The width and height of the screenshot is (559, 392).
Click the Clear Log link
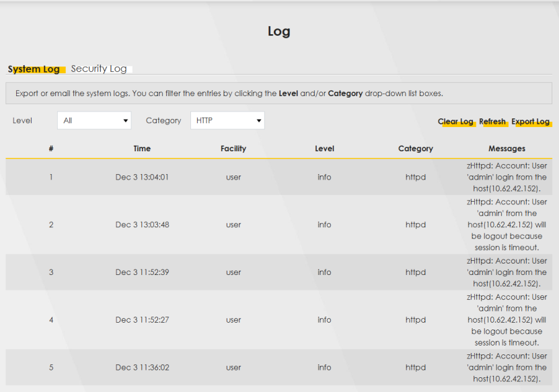[455, 122]
